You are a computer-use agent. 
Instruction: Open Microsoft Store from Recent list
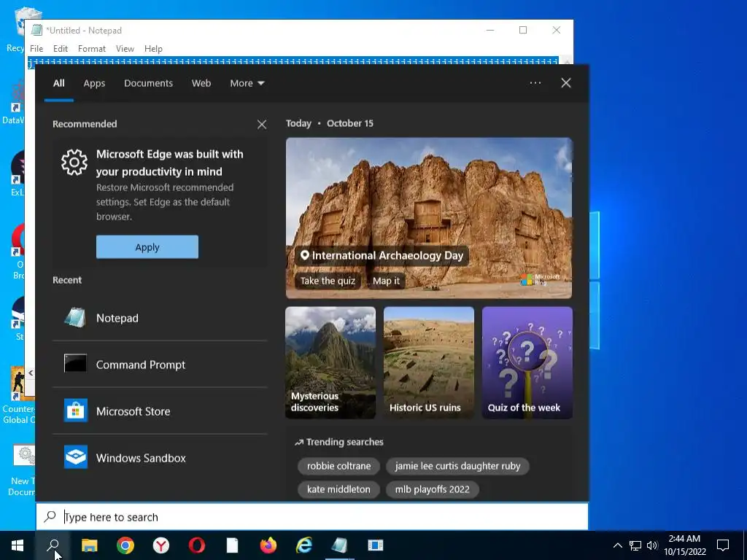(x=160, y=411)
